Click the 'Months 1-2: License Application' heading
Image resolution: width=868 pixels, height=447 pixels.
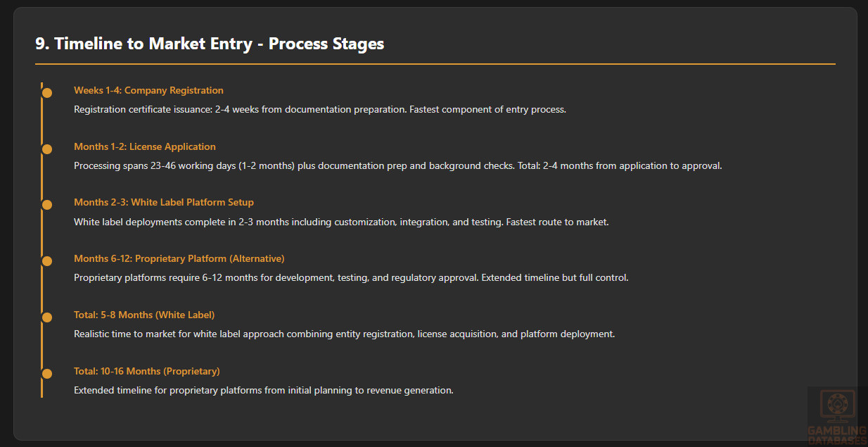pos(145,146)
